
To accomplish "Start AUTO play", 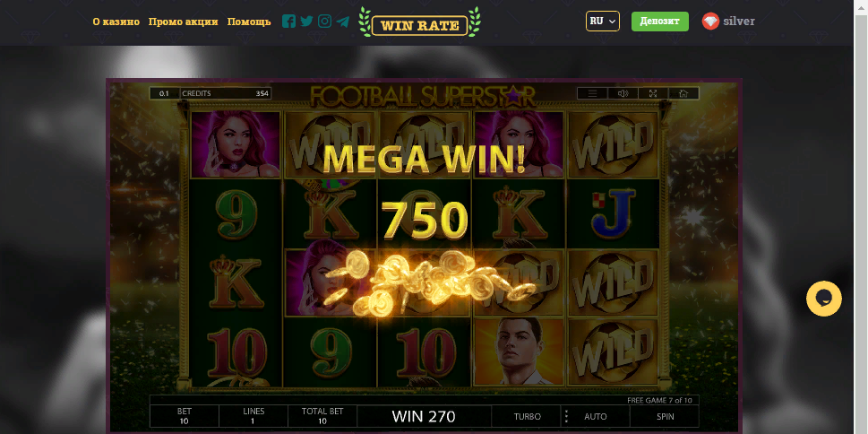I will pos(596,416).
